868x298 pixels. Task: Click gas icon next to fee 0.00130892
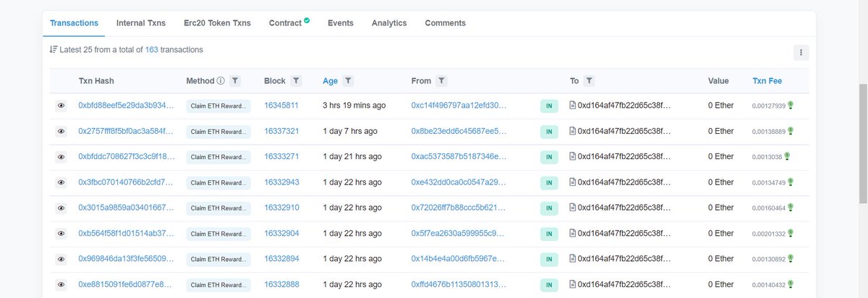(x=791, y=259)
